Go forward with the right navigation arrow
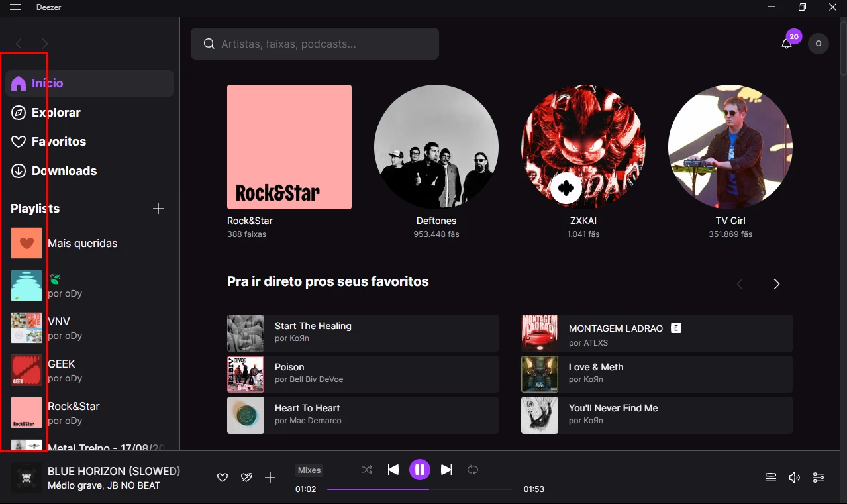 [44, 44]
